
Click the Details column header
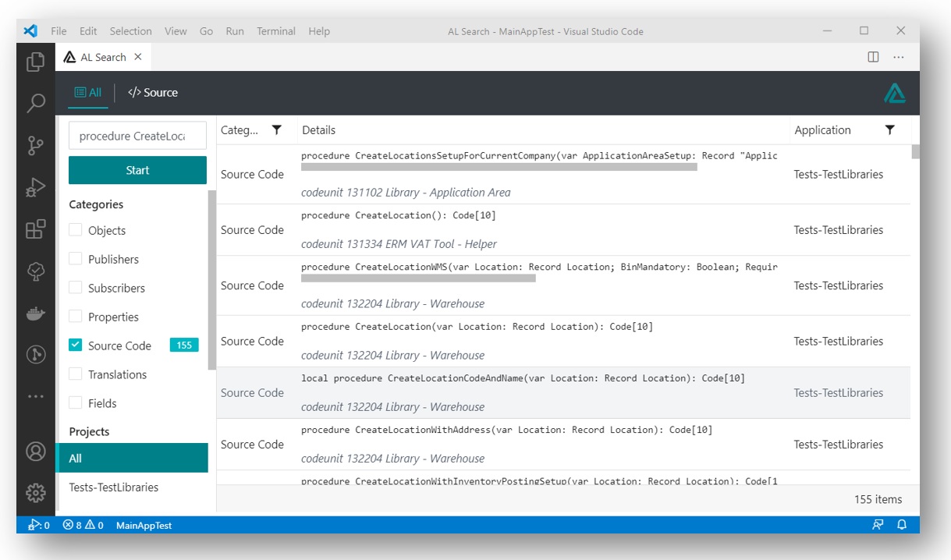click(x=318, y=130)
